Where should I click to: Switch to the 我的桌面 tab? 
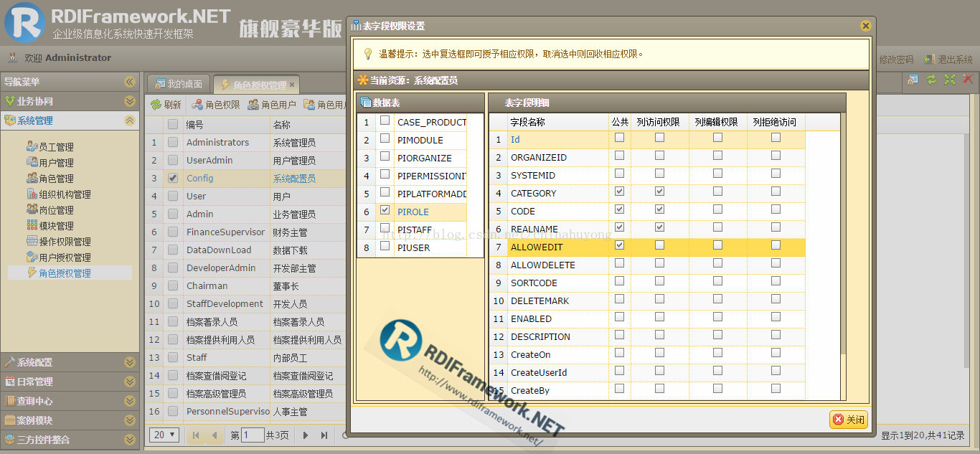pyautogui.click(x=179, y=85)
